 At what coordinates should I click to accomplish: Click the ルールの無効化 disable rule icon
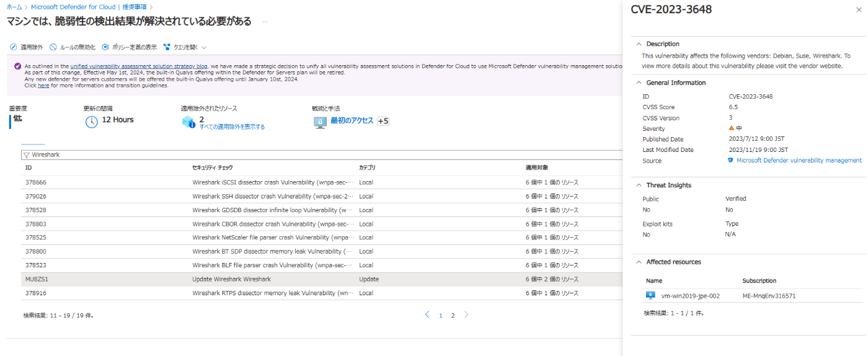(53, 47)
